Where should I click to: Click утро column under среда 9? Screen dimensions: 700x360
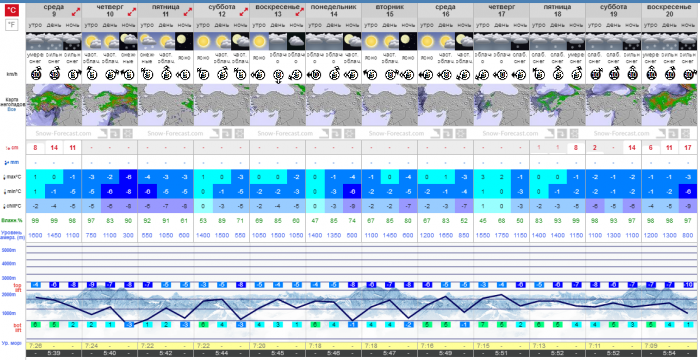35,25
